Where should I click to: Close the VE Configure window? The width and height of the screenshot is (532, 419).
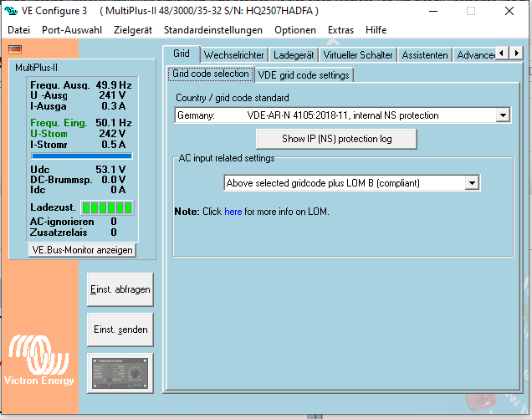[509, 11]
